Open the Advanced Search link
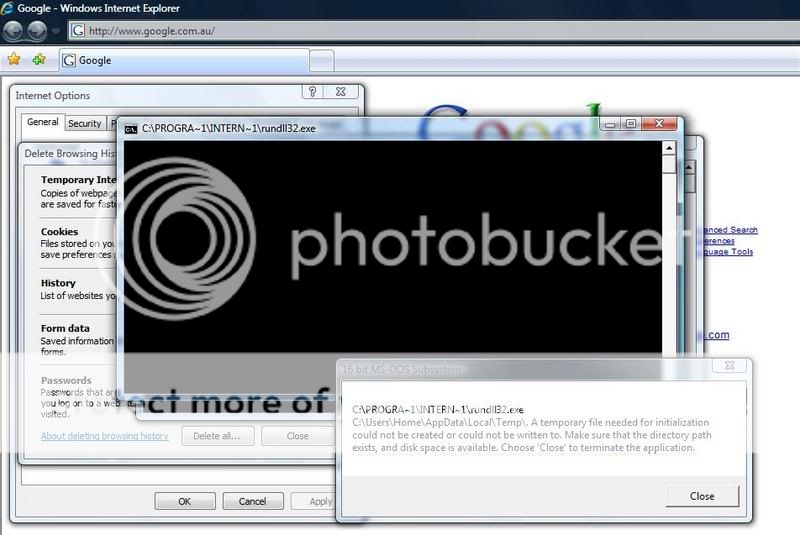The width and height of the screenshot is (800, 535). [x=730, y=230]
